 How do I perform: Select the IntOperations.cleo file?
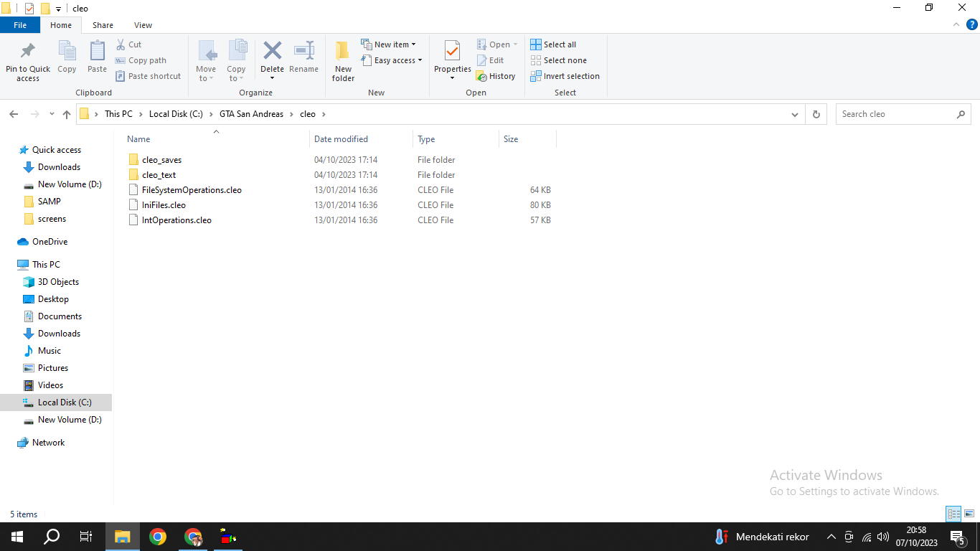[x=176, y=220]
